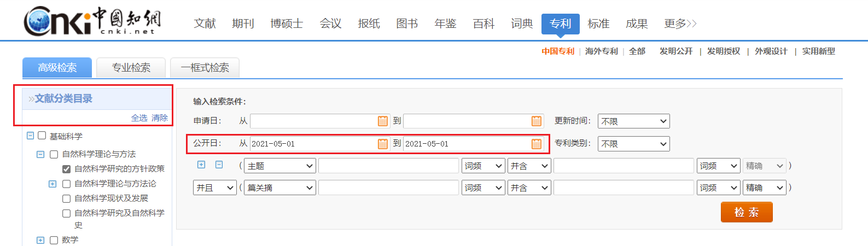Open 精确 dropdown in 篇关摘 row

(x=765, y=188)
